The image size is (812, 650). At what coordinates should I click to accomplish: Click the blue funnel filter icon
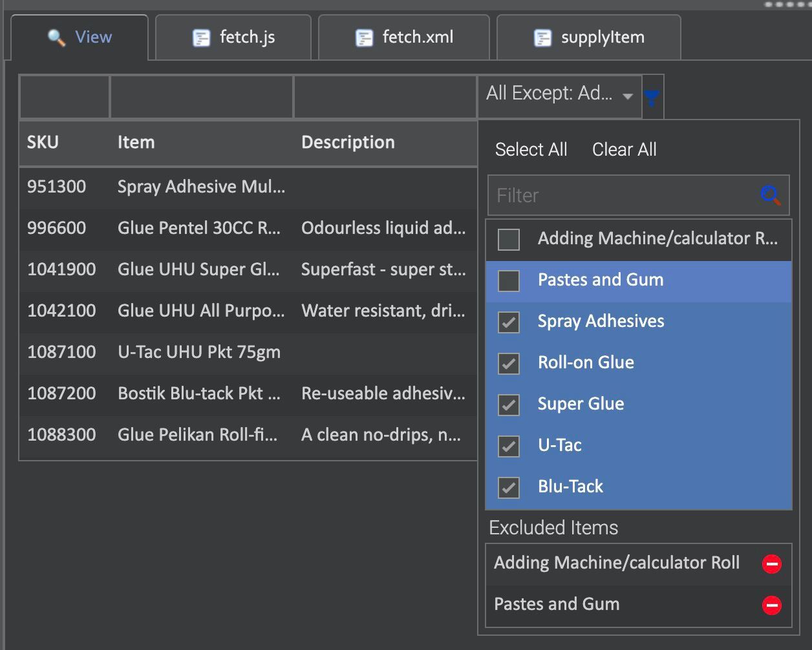[652, 98]
